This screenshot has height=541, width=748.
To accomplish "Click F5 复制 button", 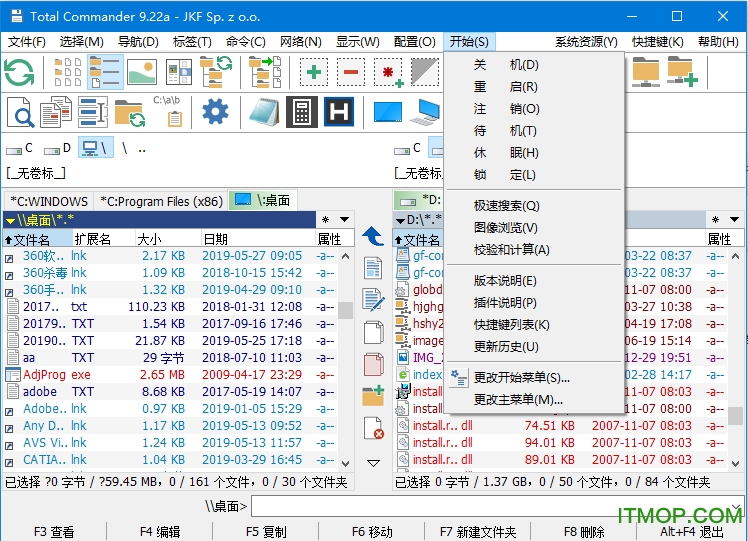I will [x=266, y=531].
